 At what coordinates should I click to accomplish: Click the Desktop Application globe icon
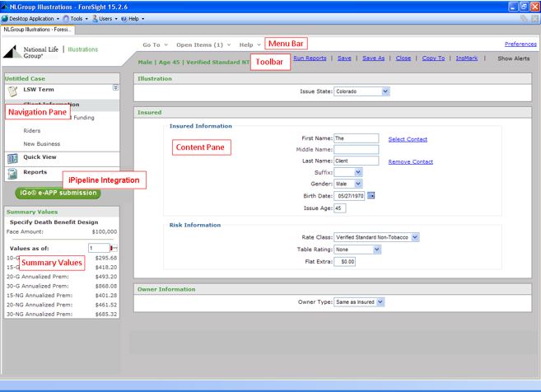point(4,19)
